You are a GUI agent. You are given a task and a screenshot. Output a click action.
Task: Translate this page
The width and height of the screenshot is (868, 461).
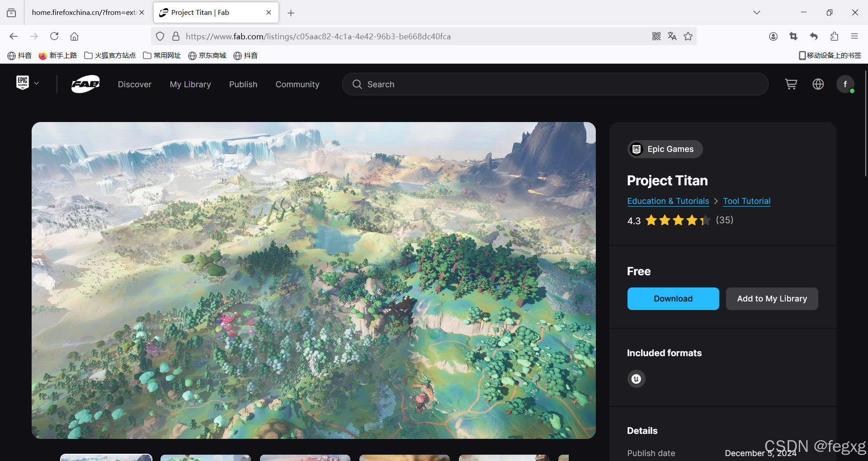pyautogui.click(x=672, y=36)
